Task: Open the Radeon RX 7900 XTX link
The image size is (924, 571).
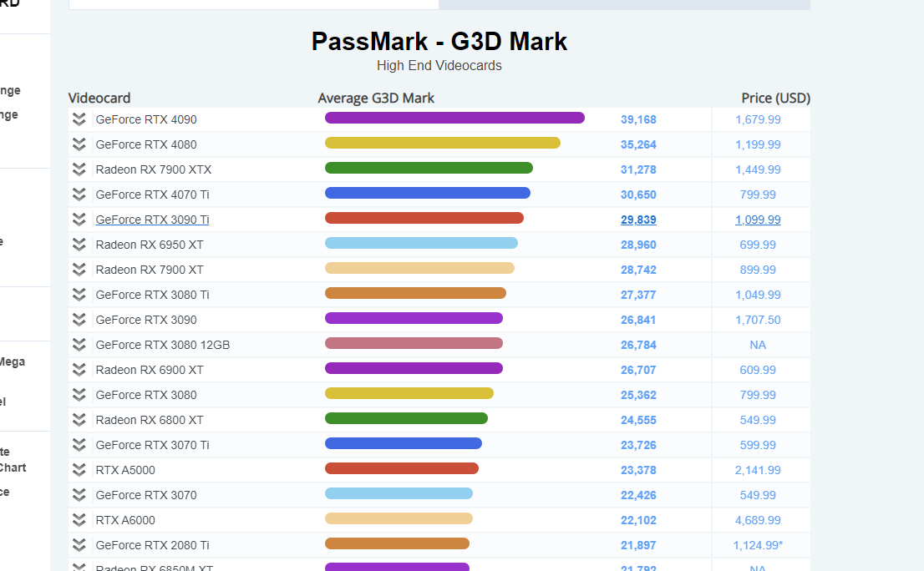Action: [153, 169]
